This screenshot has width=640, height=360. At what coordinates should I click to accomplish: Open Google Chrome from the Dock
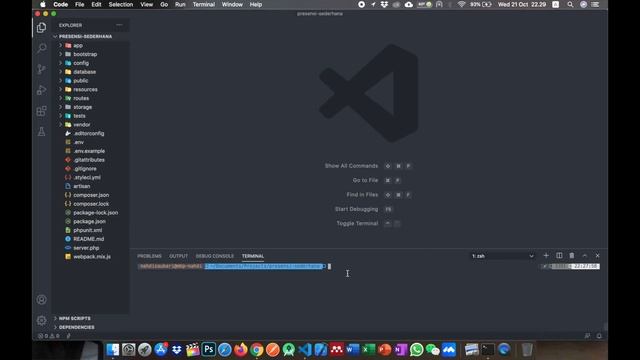click(x=257, y=349)
